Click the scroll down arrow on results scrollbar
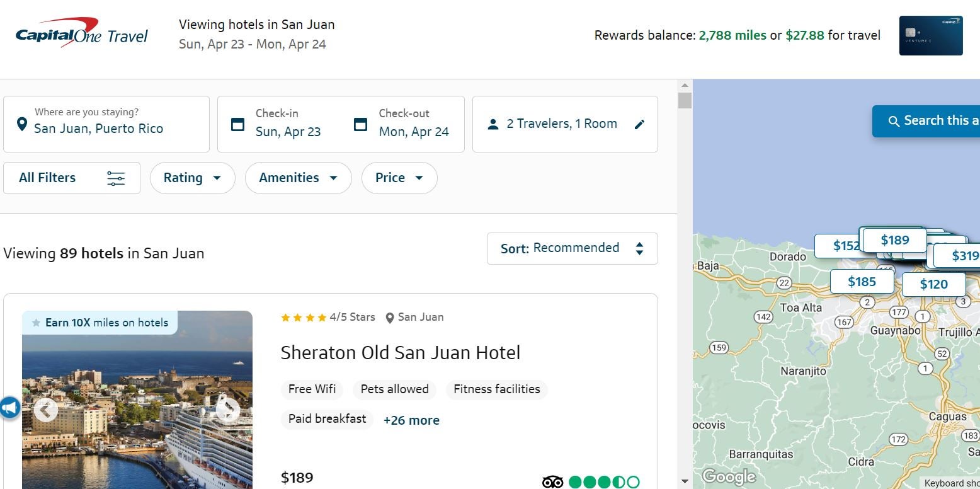The width and height of the screenshot is (980, 489). tap(685, 481)
